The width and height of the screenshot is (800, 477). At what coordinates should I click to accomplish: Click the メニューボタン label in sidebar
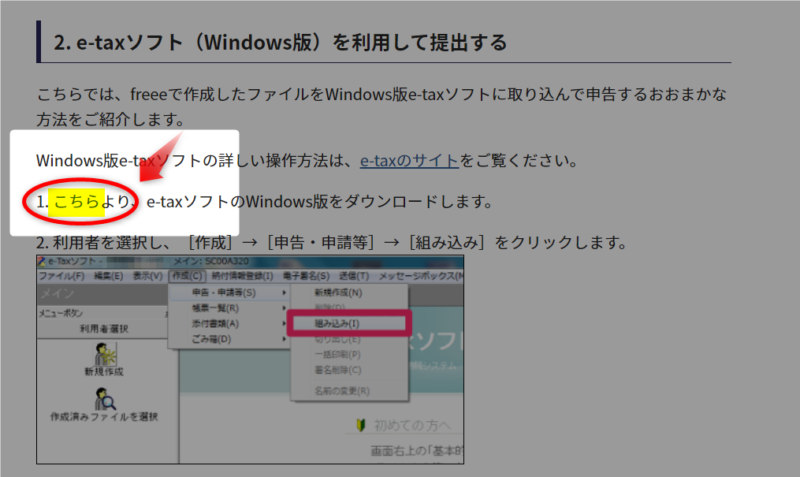61,313
